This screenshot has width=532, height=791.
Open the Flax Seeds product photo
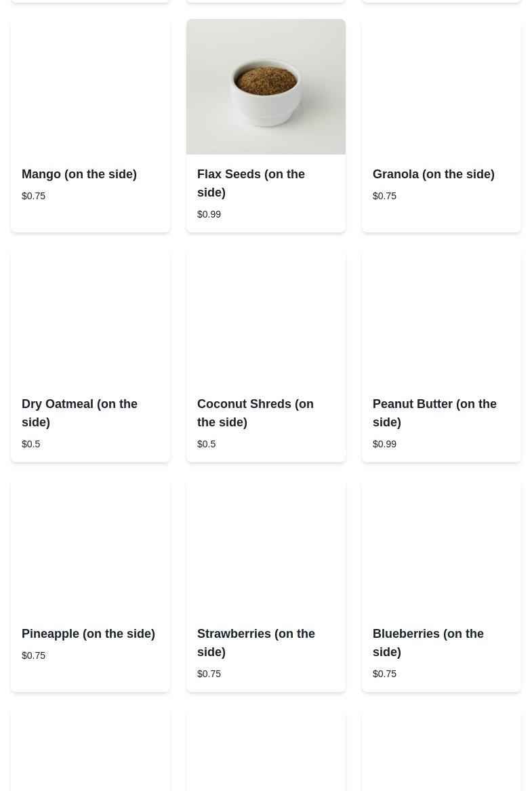point(266,87)
